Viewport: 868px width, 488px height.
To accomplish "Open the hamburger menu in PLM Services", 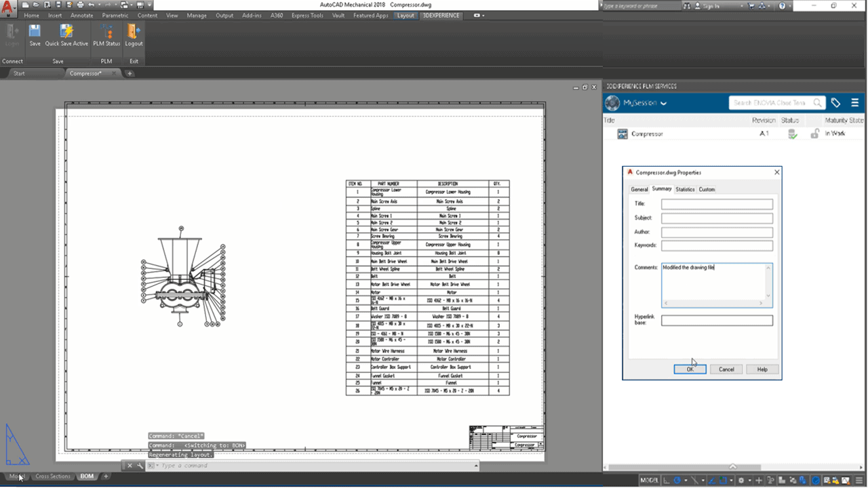I will pyautogui.click(x=855, y=103).
